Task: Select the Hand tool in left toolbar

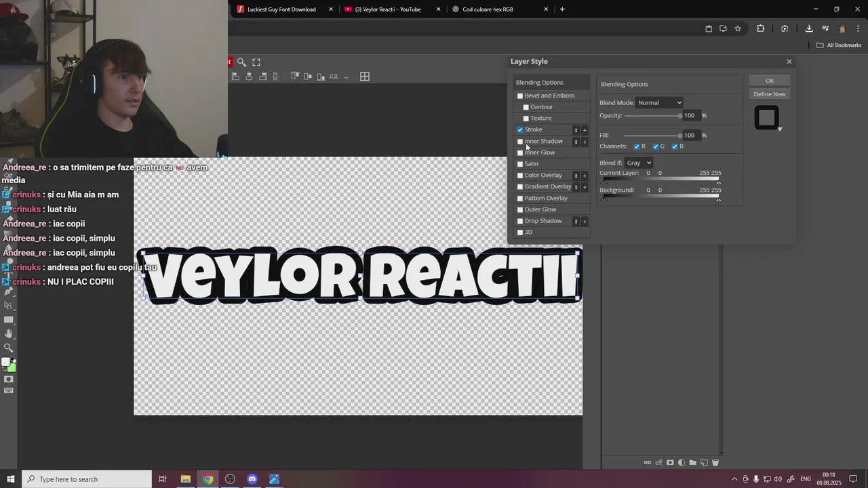Action: click(8, 333)
